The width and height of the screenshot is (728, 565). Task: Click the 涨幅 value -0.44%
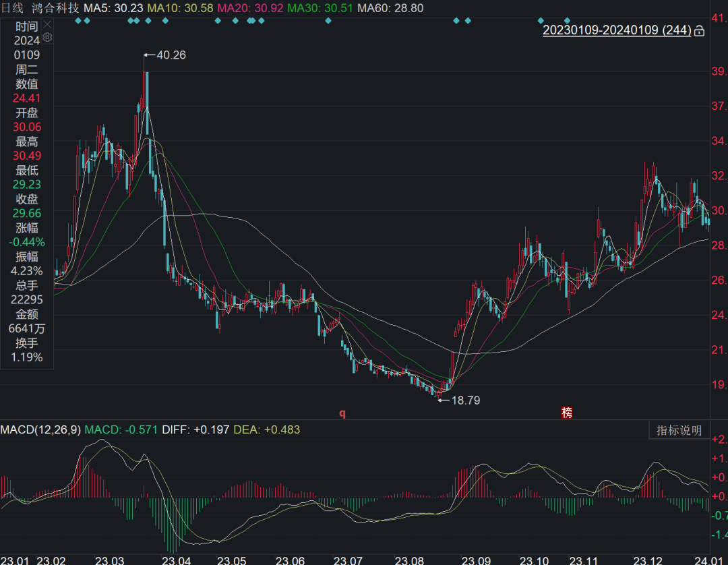pyautogui.click(x=27, y=242)
